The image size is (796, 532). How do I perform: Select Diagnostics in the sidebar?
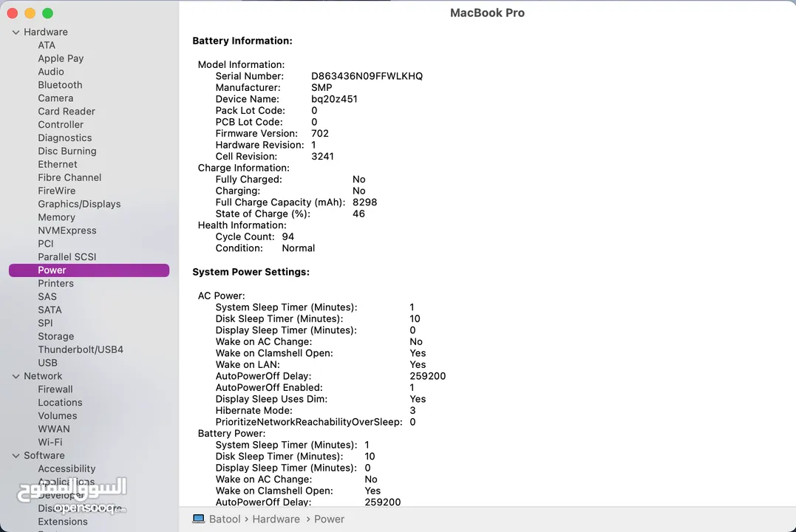65,137
